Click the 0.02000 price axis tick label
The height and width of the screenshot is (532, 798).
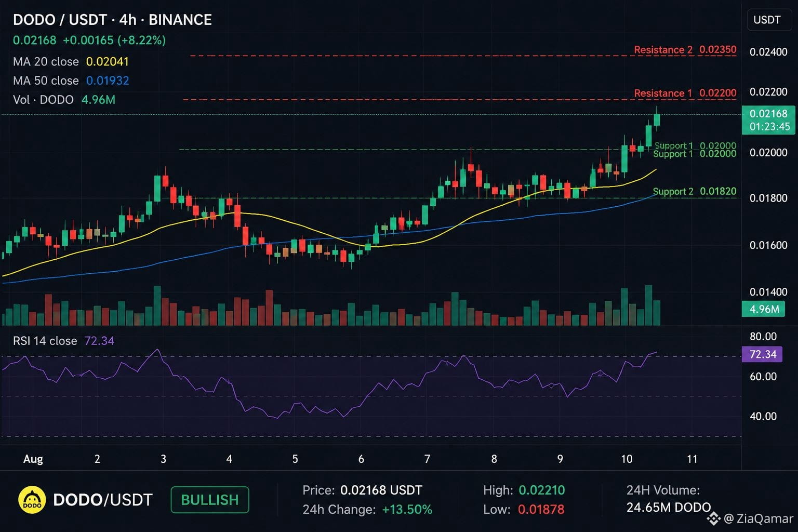tap(768, 153)
